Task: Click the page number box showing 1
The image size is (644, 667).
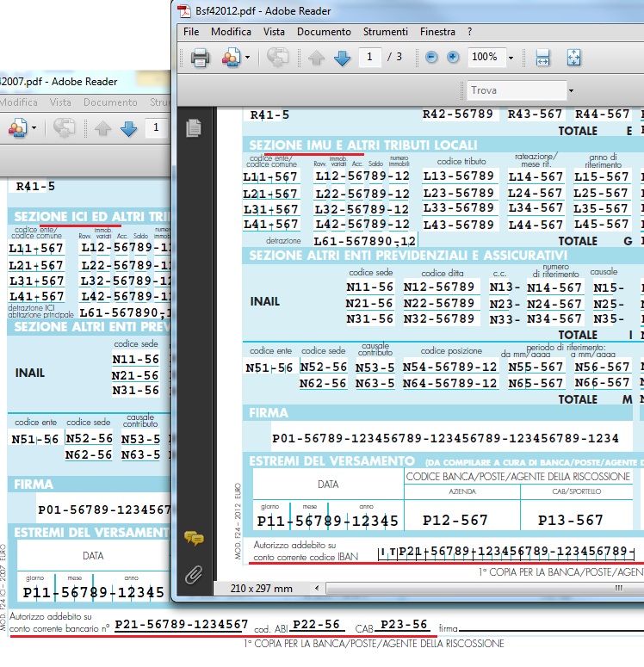Action: click(370, 58)
